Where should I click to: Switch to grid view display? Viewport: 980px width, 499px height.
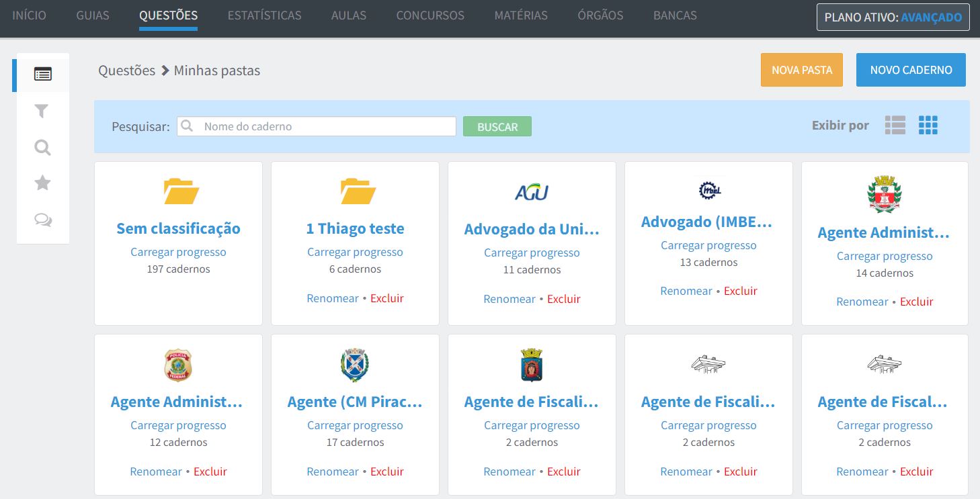(x=928, y=126)
